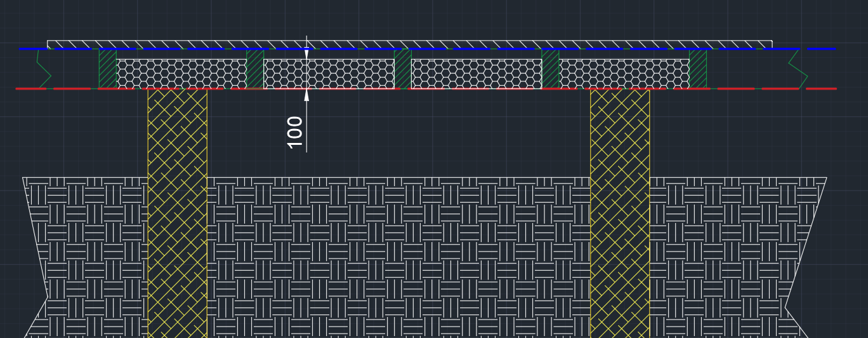This screenshot has height=338, width=868.
Task: Select woven hatch between the yellow columns
Action: coord(398,254)
